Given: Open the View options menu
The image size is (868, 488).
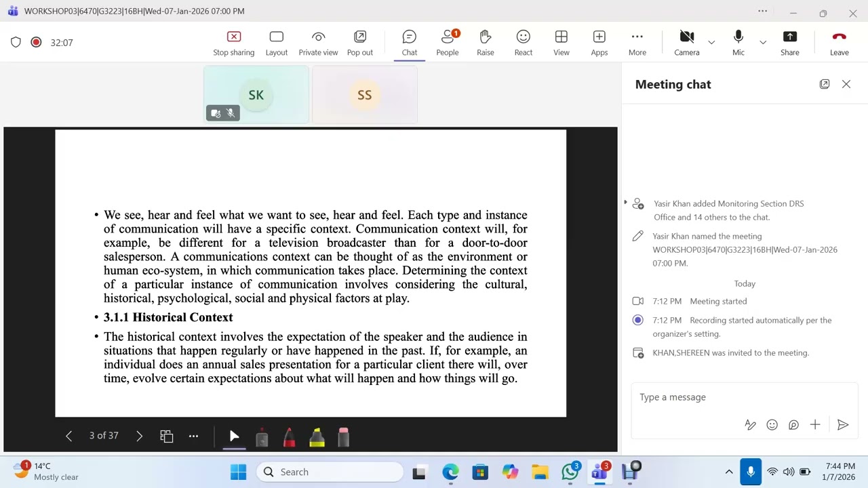Looking at the screenshot, I should point(561,43).
